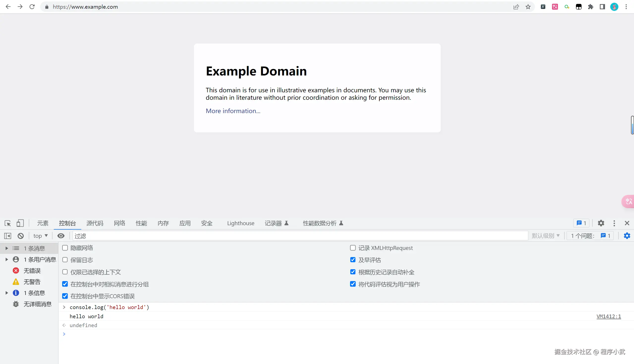The width and height of the screenshot is (634, 364).
Task: Enable the 保留日志 checkbox
Action: click(65, 260)
